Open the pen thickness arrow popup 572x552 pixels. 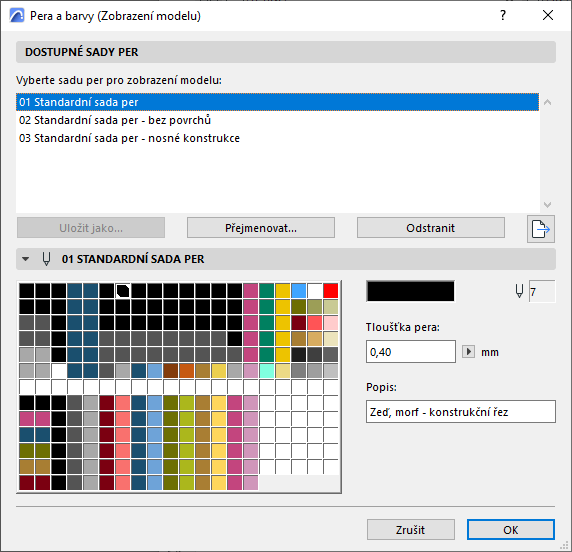click(468, 352)
